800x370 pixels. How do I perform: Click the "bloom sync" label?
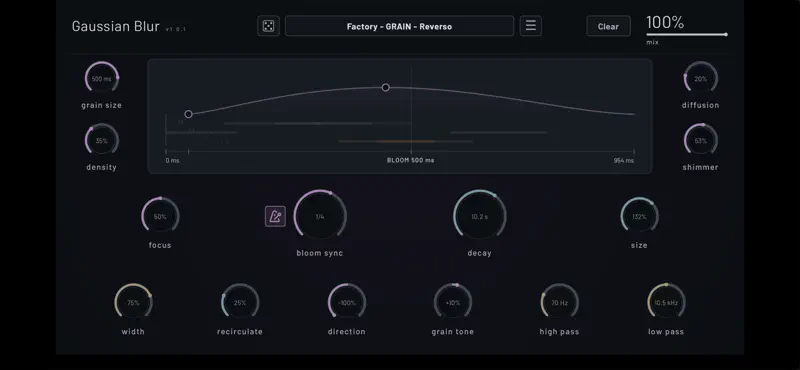[x=320, y=253]
